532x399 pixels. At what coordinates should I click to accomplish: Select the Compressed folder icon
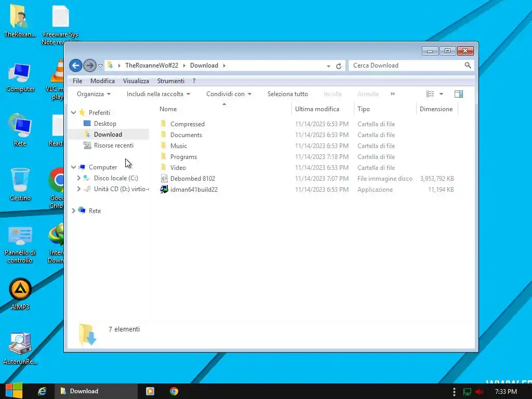tap(164, 124)
